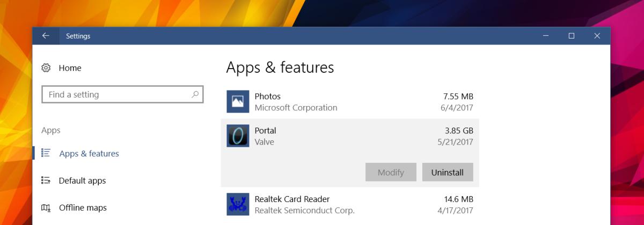Screen dimensions: 644x225
Task: Click the 7.55 MB size value
Action: (458, 96)
